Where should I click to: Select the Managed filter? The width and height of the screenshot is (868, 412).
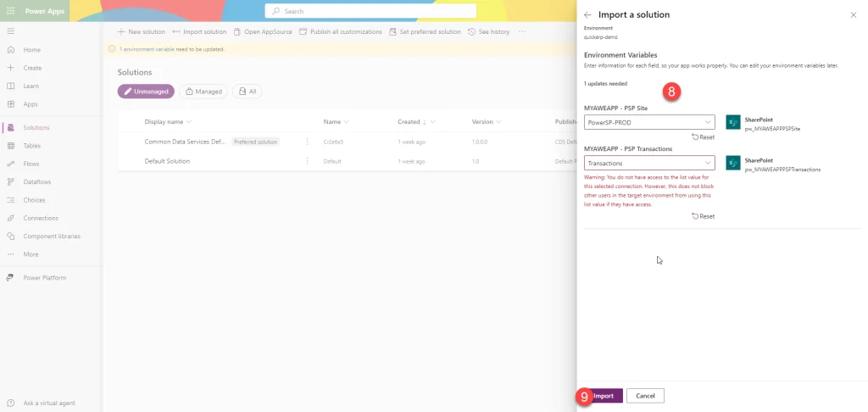tap(203, 92)
